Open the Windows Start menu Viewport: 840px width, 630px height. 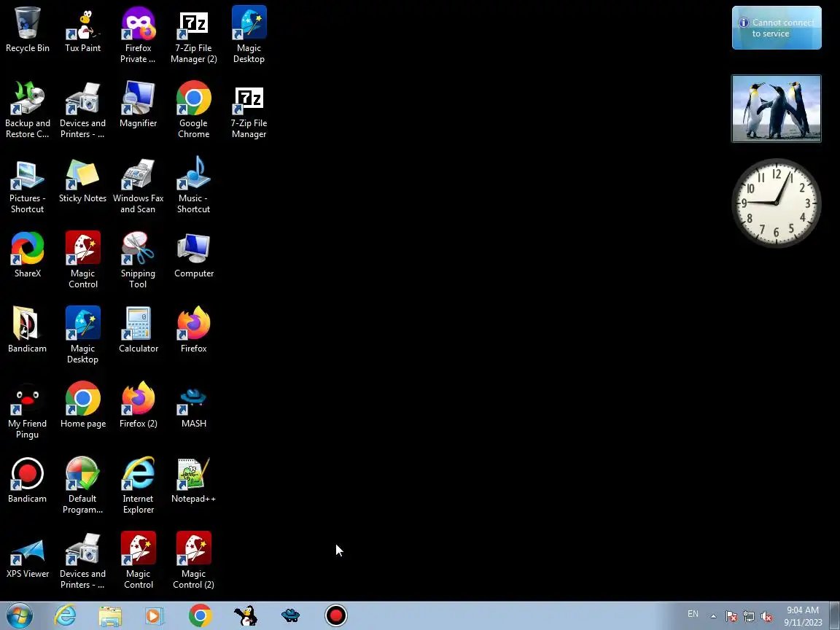[19, 615]
